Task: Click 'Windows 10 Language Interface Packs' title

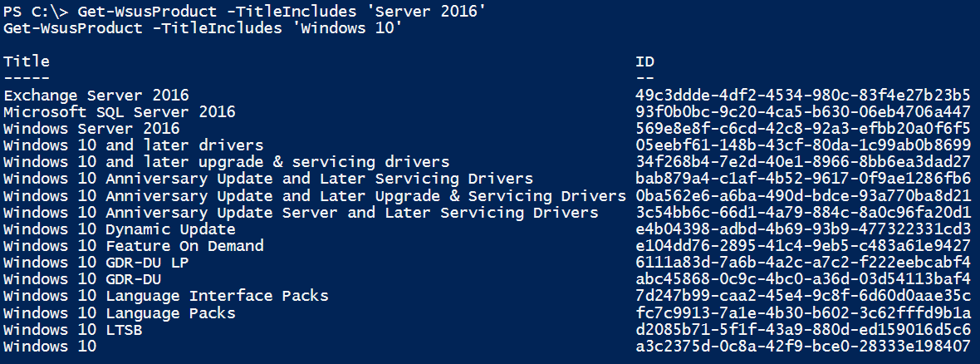Action: click(x=166, y=296)
